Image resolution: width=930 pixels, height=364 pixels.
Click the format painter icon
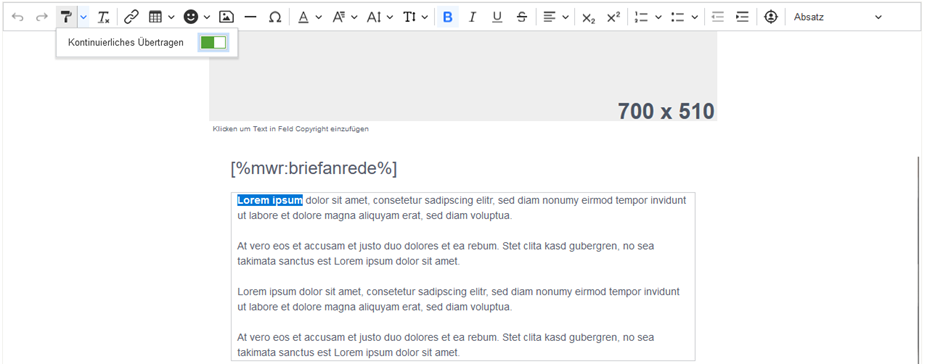coord(66,17)
